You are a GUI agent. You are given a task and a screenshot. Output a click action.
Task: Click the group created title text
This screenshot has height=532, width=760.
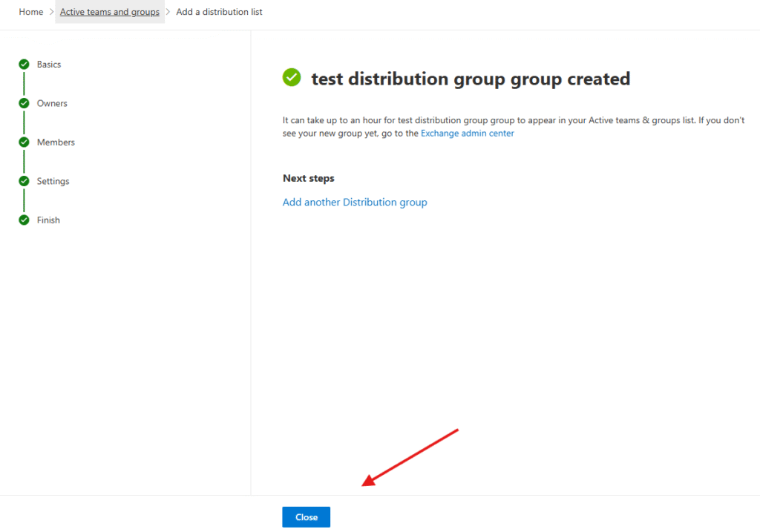coord(471,79)
